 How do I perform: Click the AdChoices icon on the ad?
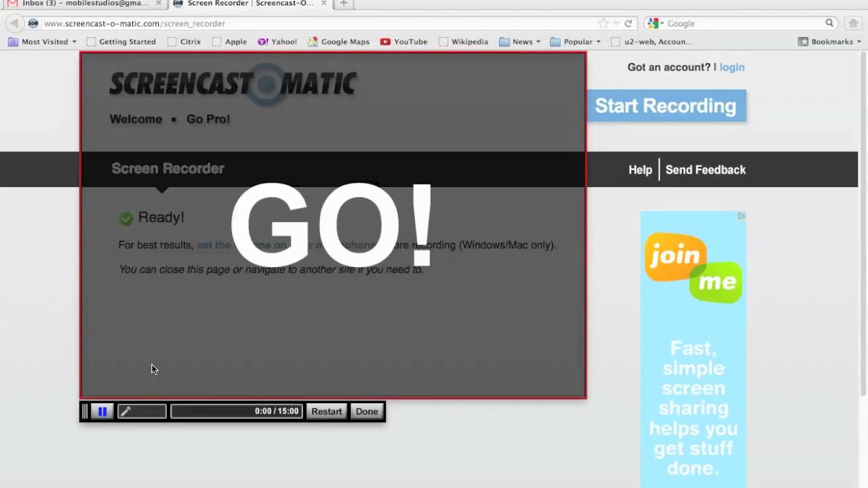point(741,216)
